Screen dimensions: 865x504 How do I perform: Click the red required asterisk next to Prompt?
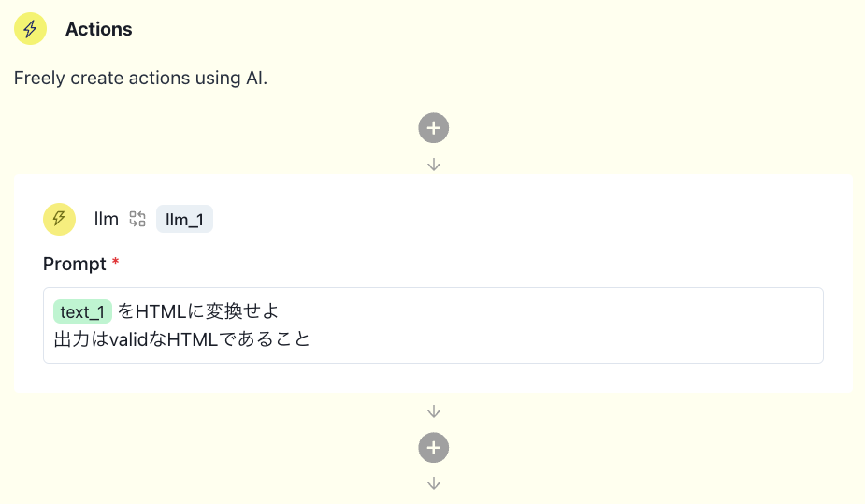[x=115, y=262]
